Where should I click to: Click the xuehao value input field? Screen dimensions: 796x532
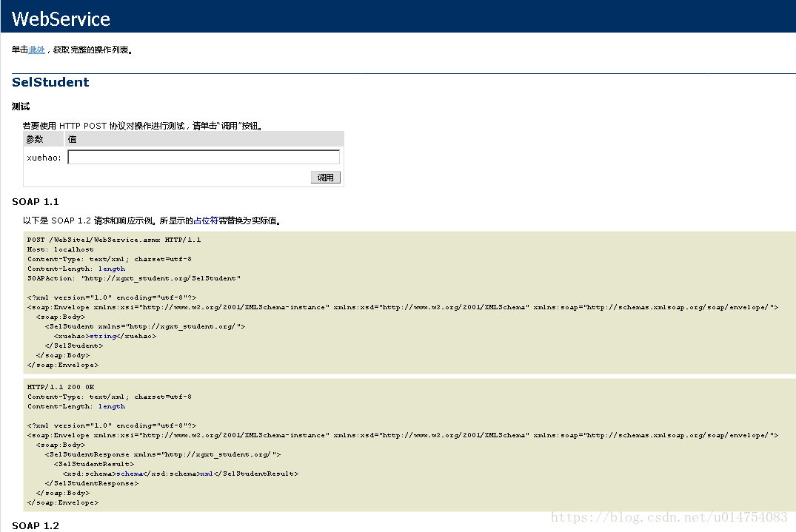(x=204, y=157)
